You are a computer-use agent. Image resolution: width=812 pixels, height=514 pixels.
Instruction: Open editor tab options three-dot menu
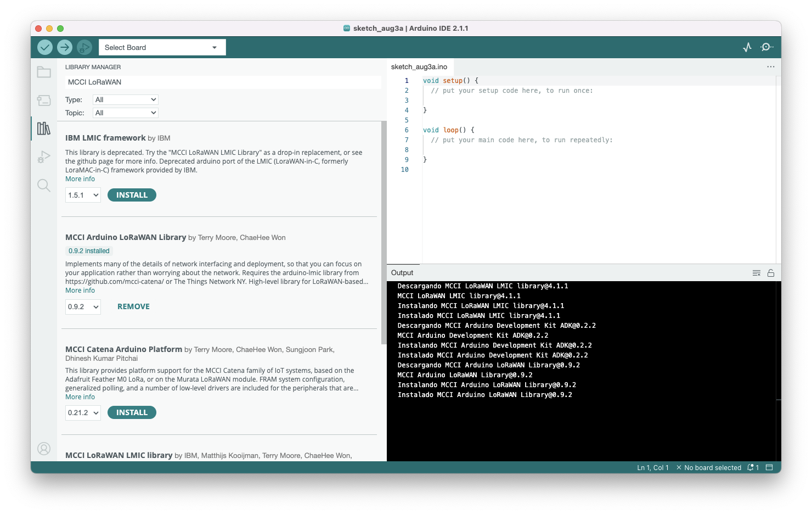click(x=771, y=67)
